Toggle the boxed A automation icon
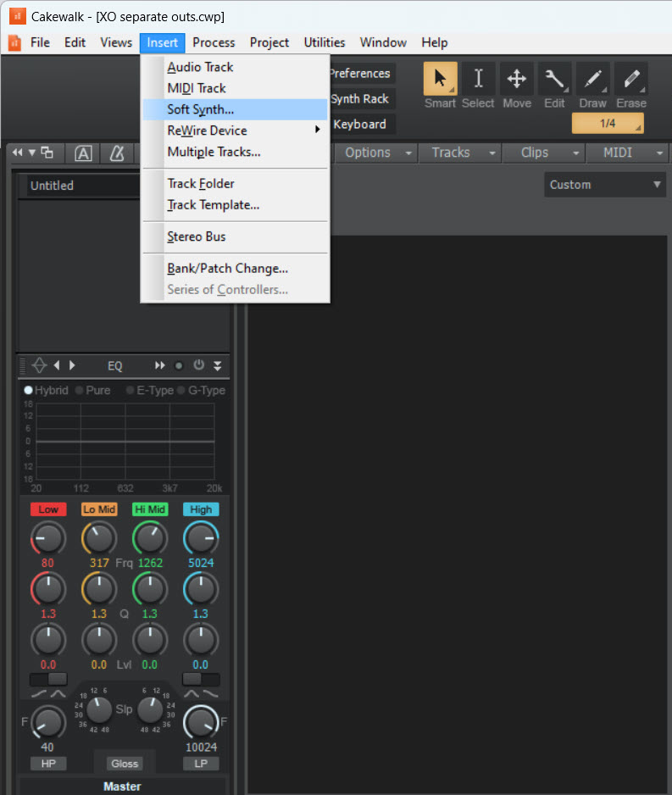The image size is (672, 795). 83,153
